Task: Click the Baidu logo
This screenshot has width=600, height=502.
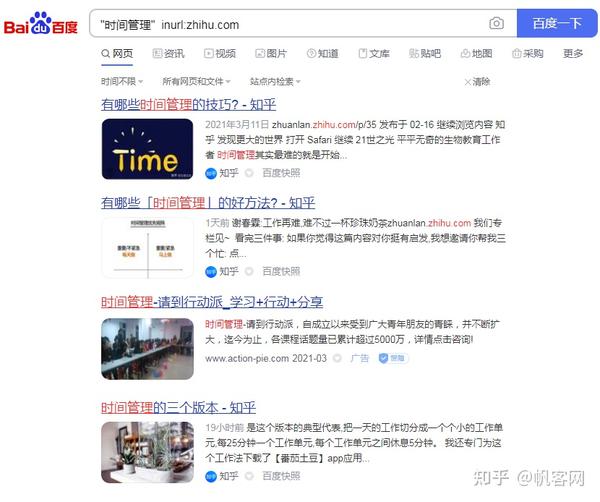Action: click(41, 24)
